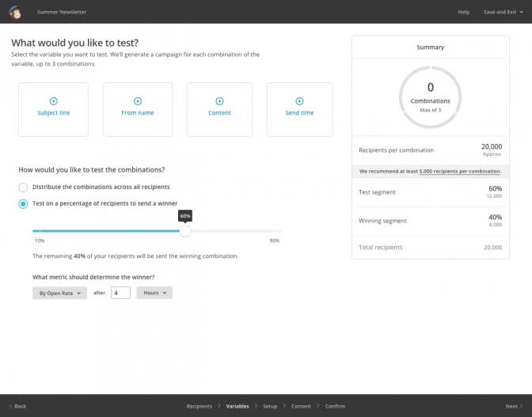Go to the Recipients step

(199, 406)
